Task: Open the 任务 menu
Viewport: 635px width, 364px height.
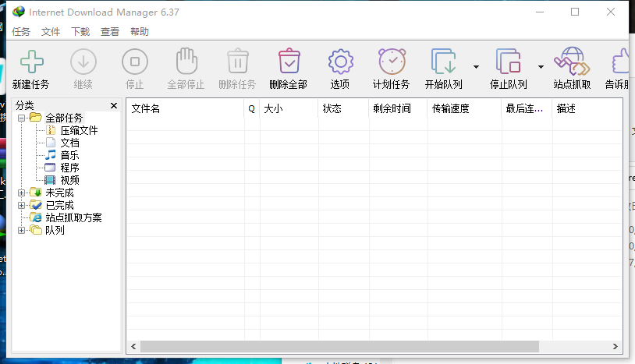Action: (21, 31)
